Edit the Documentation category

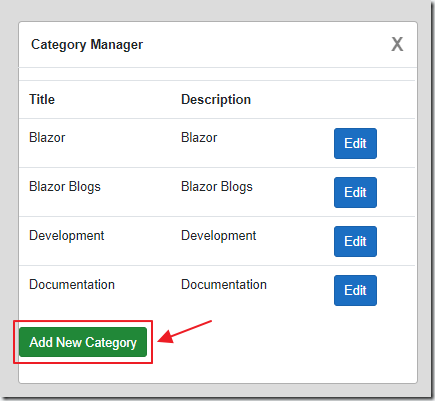pyautogui.click(x=355, y=290)
